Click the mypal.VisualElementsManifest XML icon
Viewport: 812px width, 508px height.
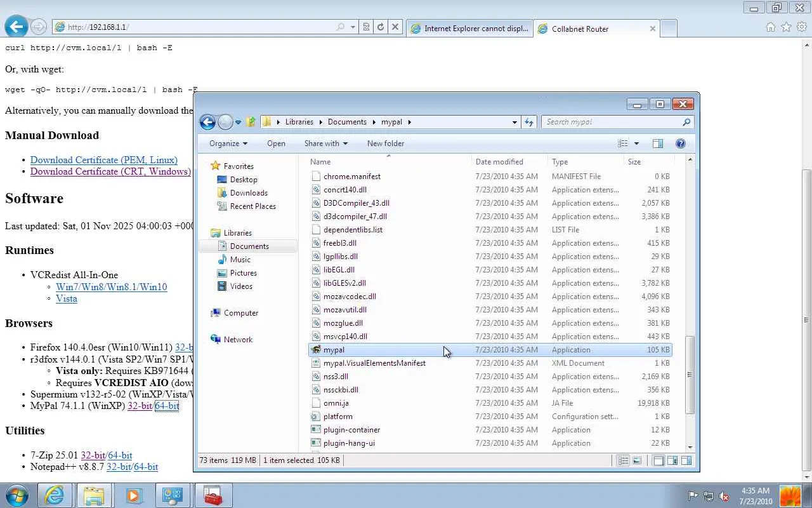click(x=316, y=363)
